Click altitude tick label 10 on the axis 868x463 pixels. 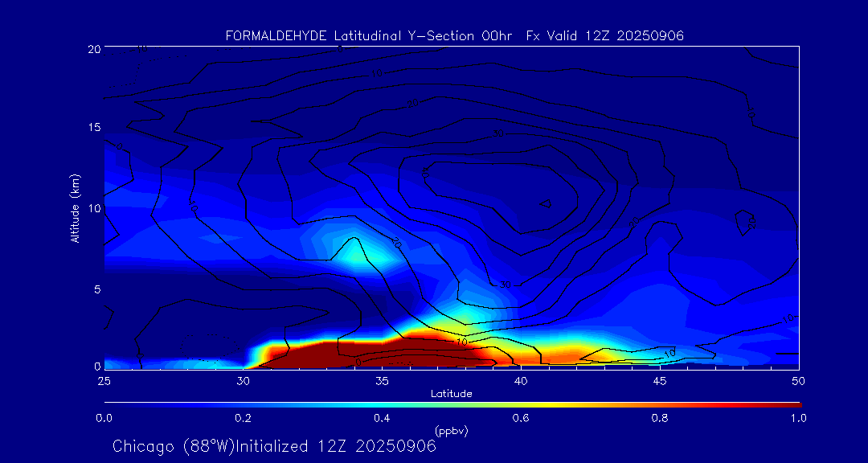(x=94, y=208)
